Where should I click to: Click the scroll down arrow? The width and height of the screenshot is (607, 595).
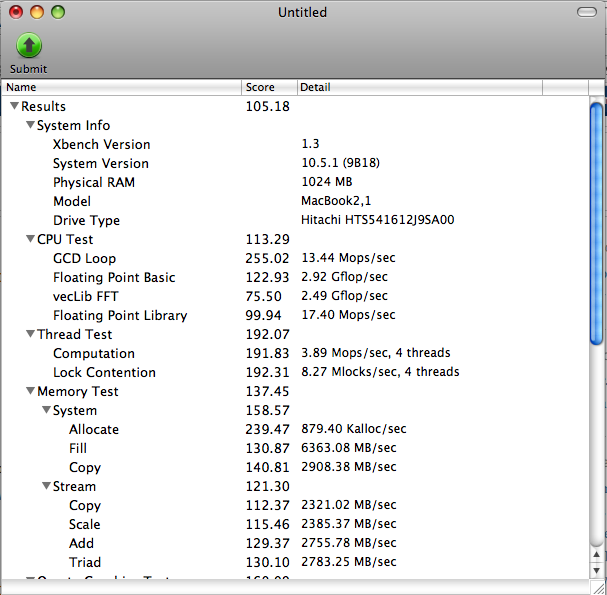tap(597, 570)
